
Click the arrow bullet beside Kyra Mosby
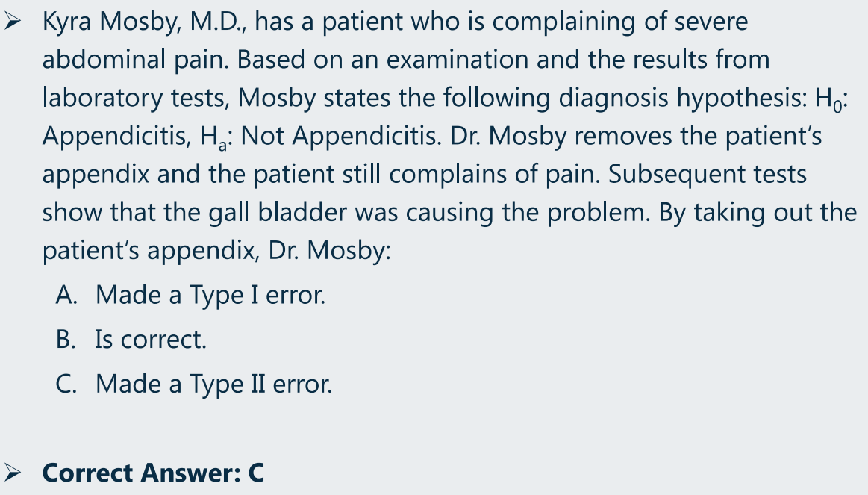click(12, 22)
